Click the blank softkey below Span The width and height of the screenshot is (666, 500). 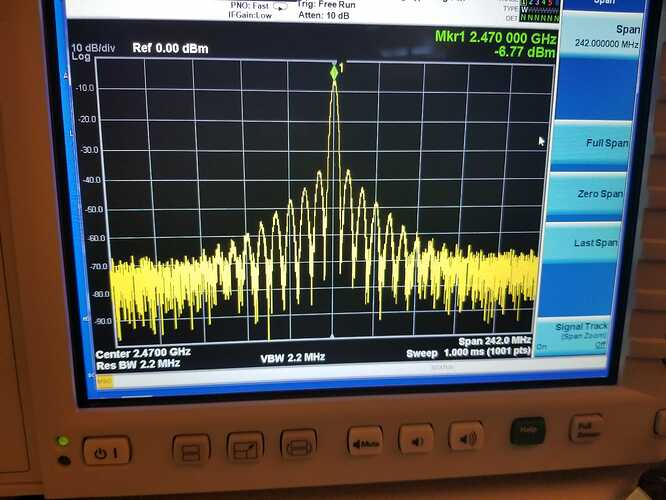596,89
